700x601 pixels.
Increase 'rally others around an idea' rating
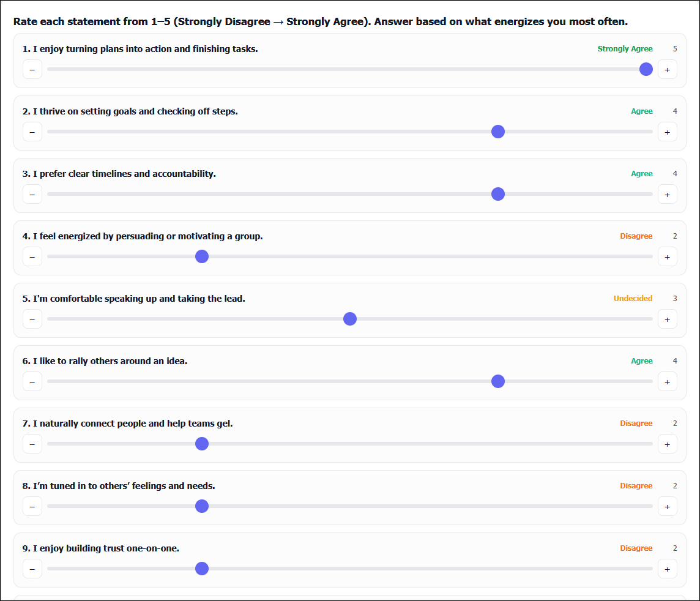tap(667, 382)
